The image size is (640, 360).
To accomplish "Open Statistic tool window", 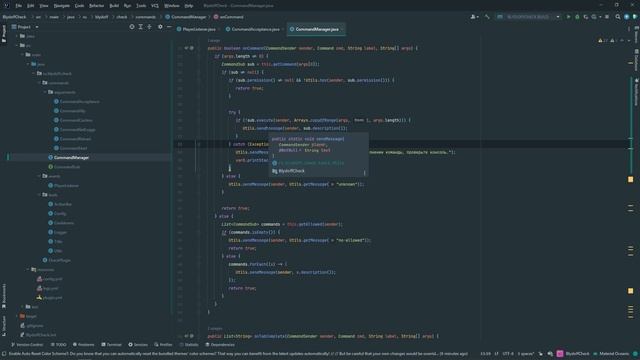I will coord(189,345).
